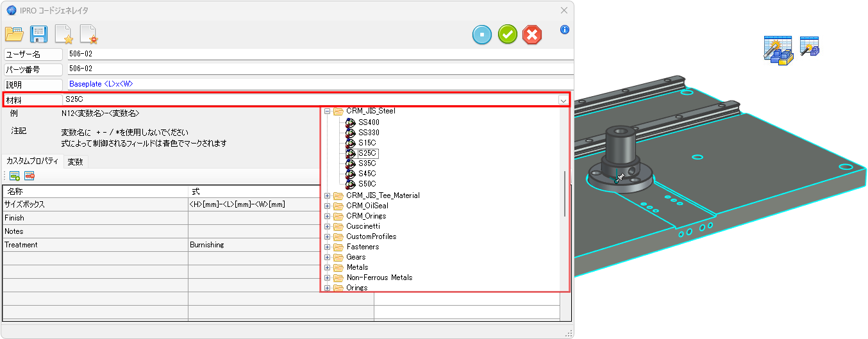
Task: Click the ユーザー名 input field
Action: point(319,54)
